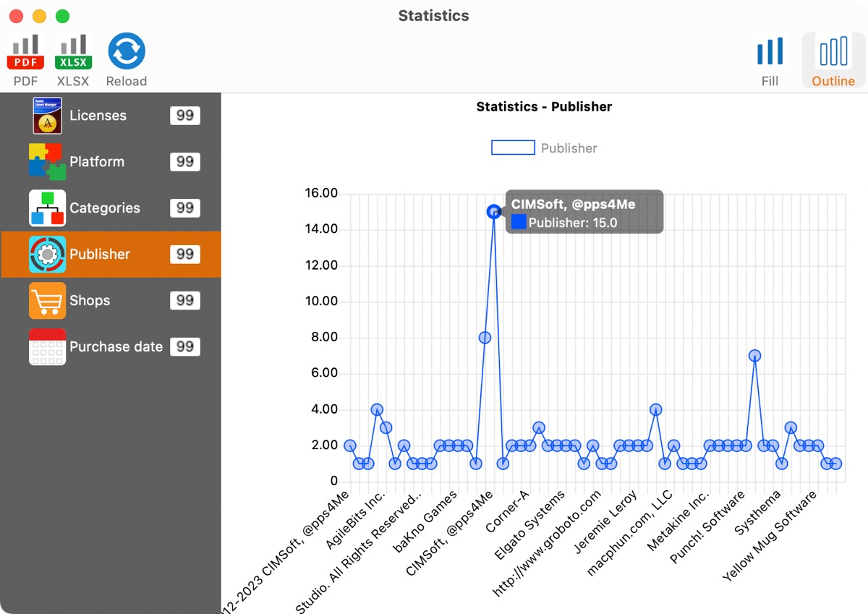Click the blue swatch in the chart tooltip

(519, 222)
